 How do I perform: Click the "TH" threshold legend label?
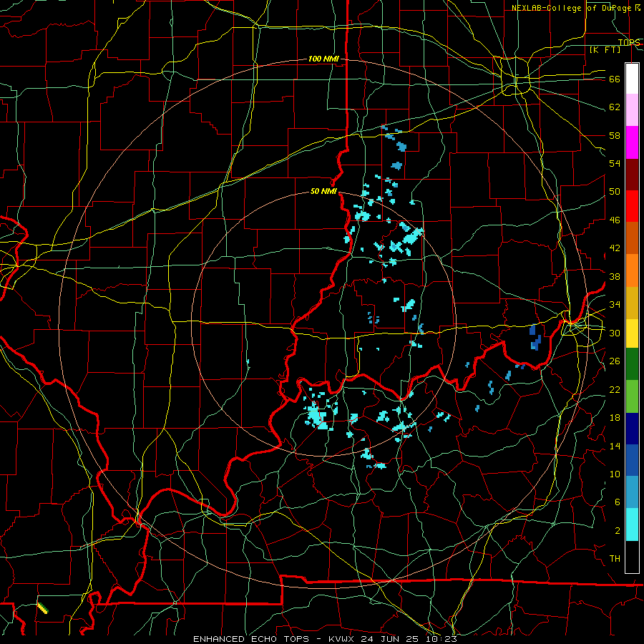point(615,559)
